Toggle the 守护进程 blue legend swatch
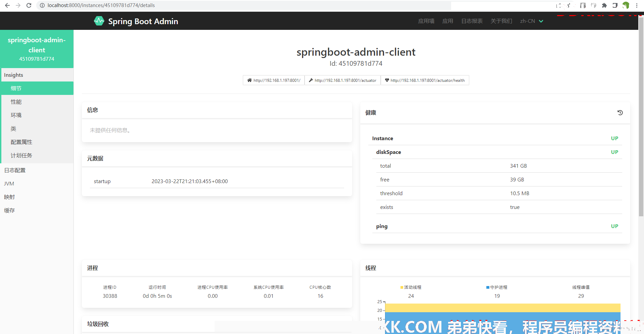 (x=488, y=287)
